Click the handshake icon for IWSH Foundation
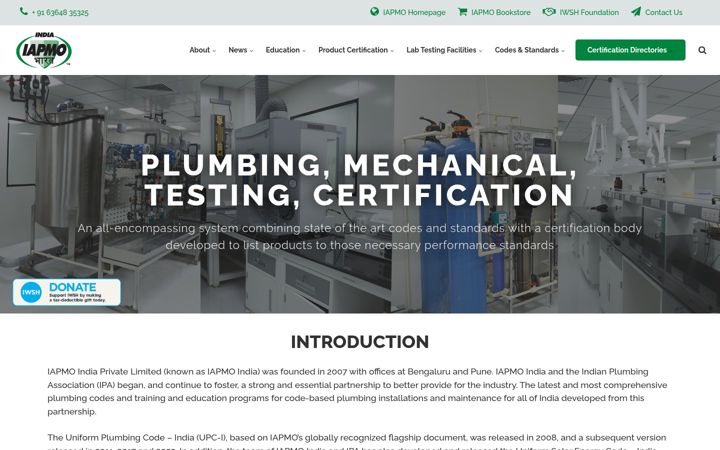 (x=549, y=11)
